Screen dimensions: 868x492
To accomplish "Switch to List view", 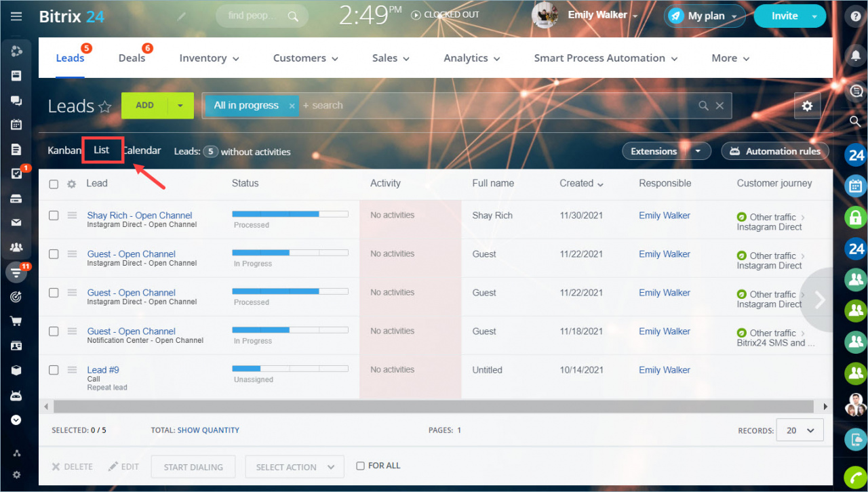I will 102,150.
